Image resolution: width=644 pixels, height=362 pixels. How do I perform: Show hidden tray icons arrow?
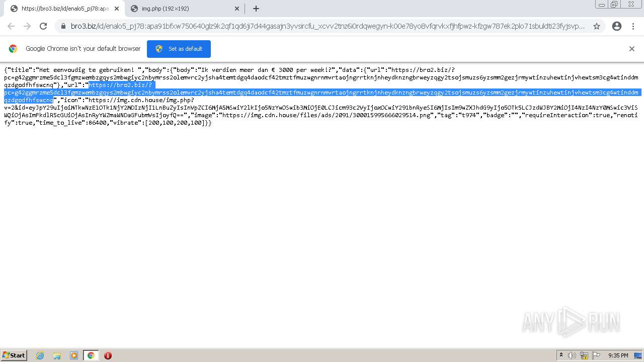coord(561,355)
